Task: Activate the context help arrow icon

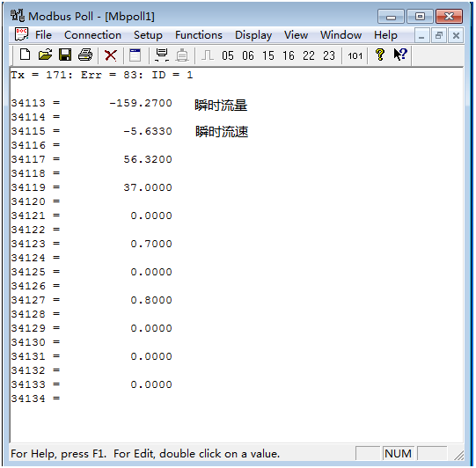Action: (400, 55)
